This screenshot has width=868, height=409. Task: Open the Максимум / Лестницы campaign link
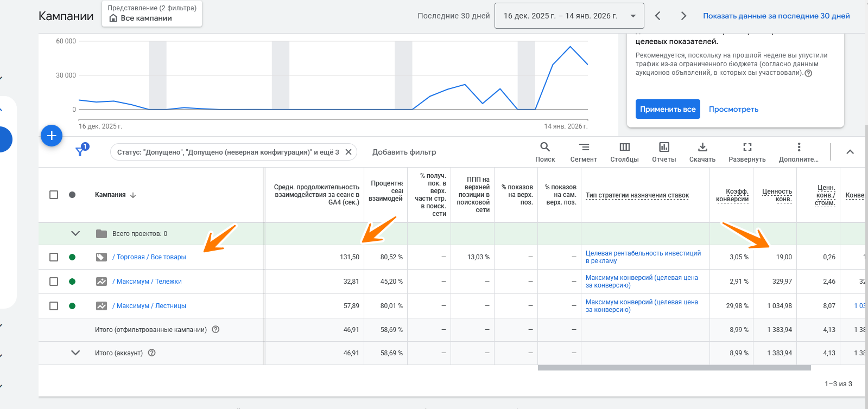pyautogui.click(x=149, y=306)
